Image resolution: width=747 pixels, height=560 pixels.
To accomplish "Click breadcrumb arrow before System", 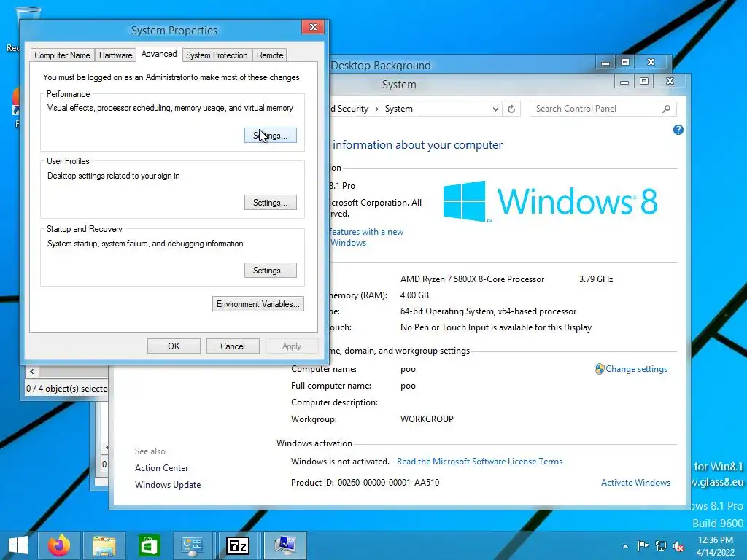I will click(377, 109).
